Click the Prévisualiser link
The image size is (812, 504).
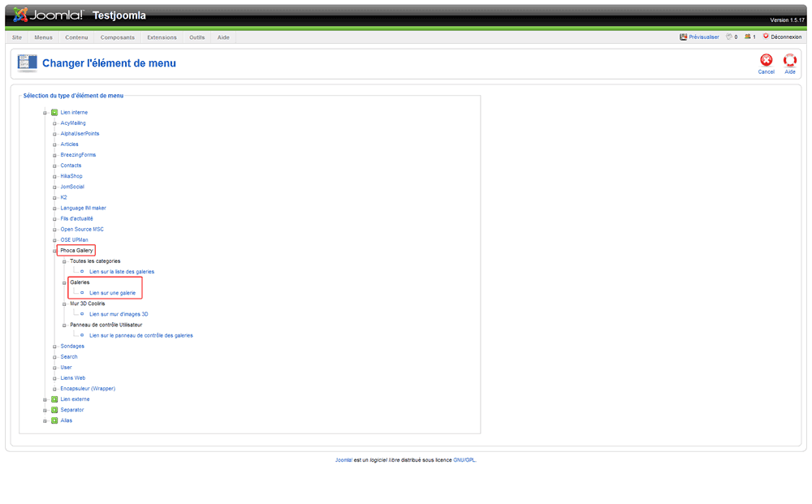click(x=704, y=37)
